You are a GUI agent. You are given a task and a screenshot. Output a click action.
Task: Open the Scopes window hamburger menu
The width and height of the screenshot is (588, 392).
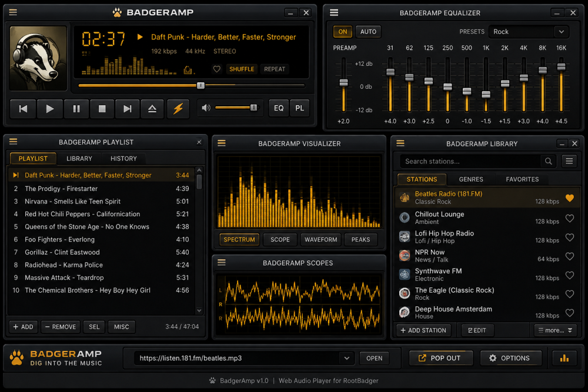(x=222, y=262)
